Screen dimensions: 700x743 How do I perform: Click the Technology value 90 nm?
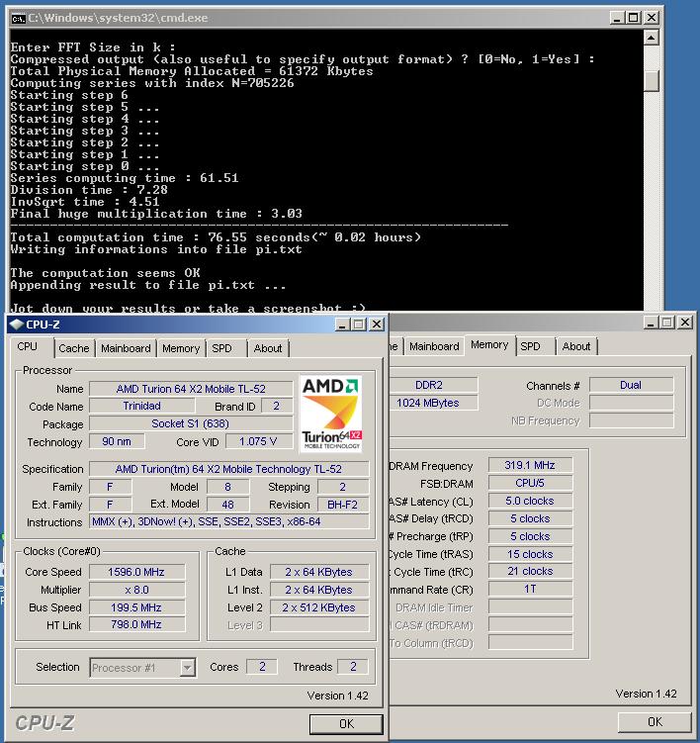pyautogui.click(x=117, y=441)
